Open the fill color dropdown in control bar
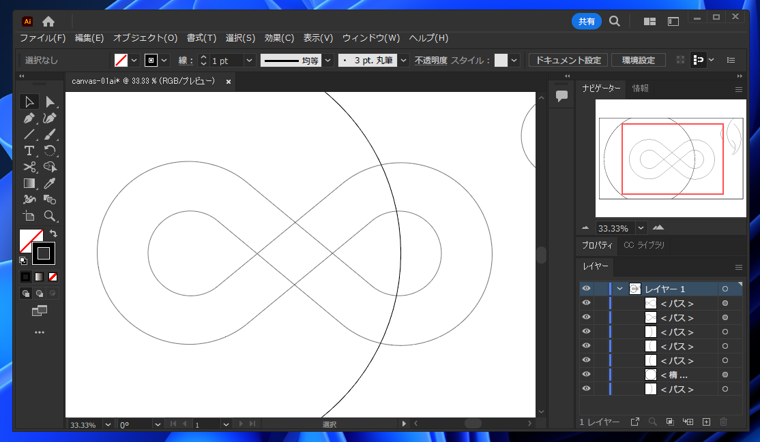 [134, 61]
